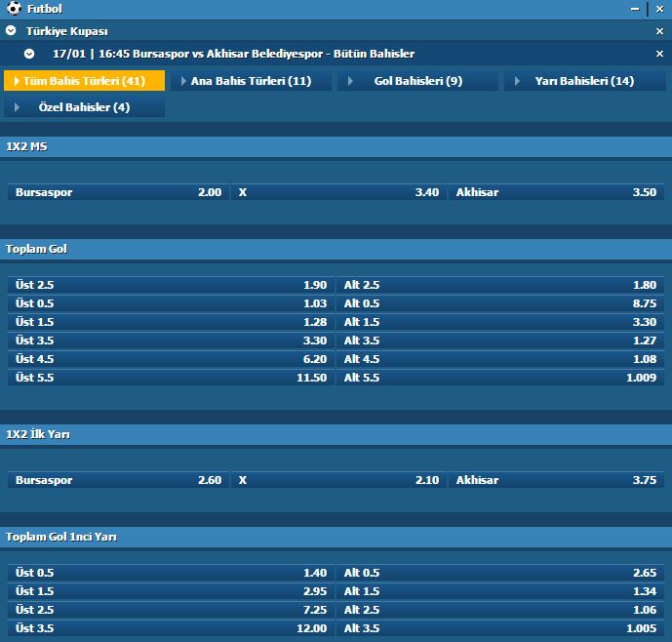Choose Alt 0.5 at 8.75 in Toplam Gol
672x642 pixels.
[500, 303]
